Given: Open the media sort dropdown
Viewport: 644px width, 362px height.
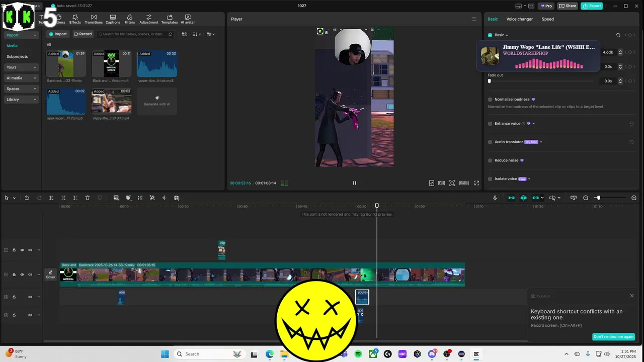Looking at the screenshot, I should point(197,34).
